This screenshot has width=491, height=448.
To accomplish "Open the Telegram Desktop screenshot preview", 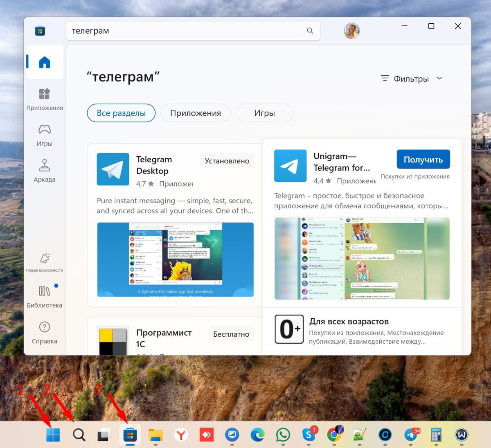I will click(x=175, y=259).
